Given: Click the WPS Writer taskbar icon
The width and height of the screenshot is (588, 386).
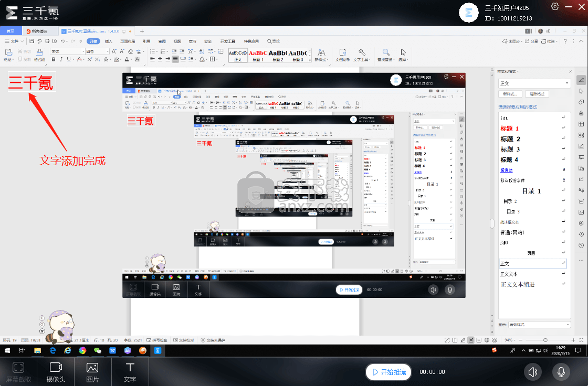Looking at the screenshot, I should click(x=112, y=350).
